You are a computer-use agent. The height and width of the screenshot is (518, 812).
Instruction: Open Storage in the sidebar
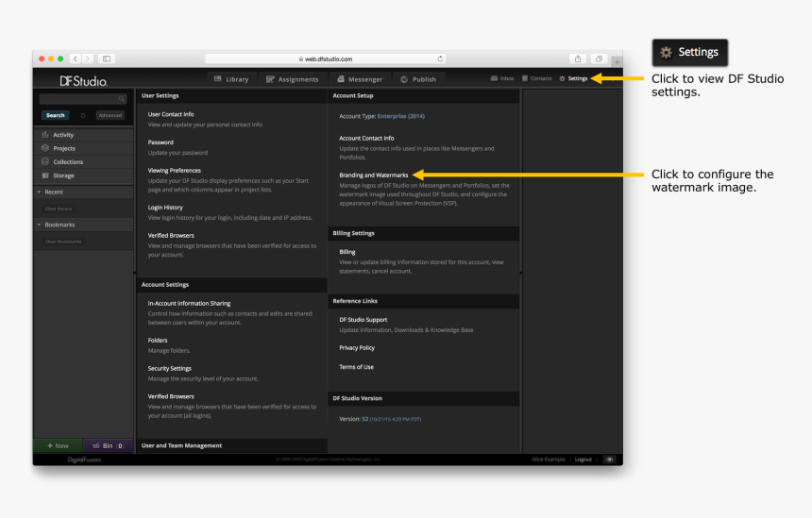click(x=83, y=175)
